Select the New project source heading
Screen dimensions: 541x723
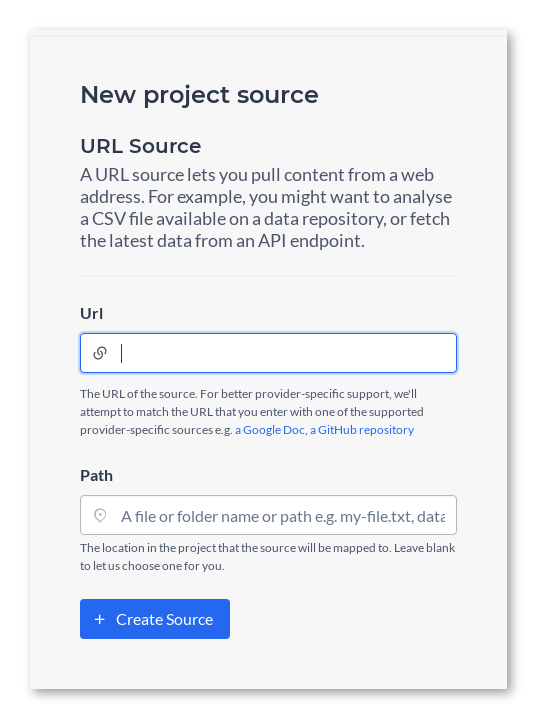pyautogui.click(x=199, y=95)
